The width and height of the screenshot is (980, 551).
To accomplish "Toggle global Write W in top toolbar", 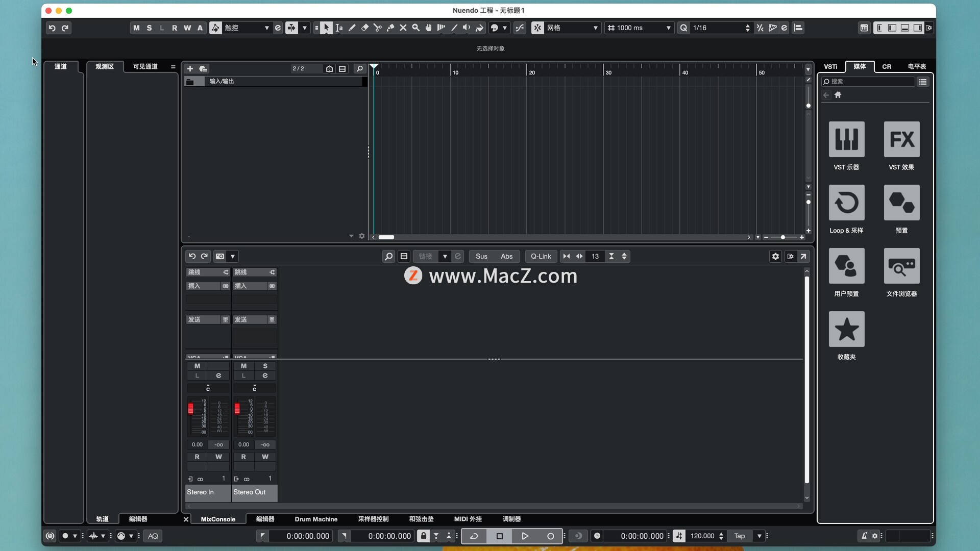I will (x=187, y=28).
